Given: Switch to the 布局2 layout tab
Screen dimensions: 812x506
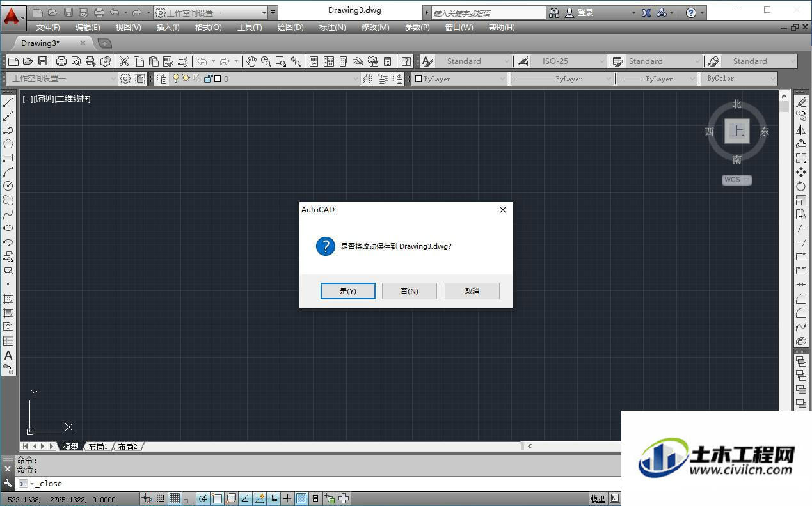Looking at the screenshot, I should coord(127,447).
